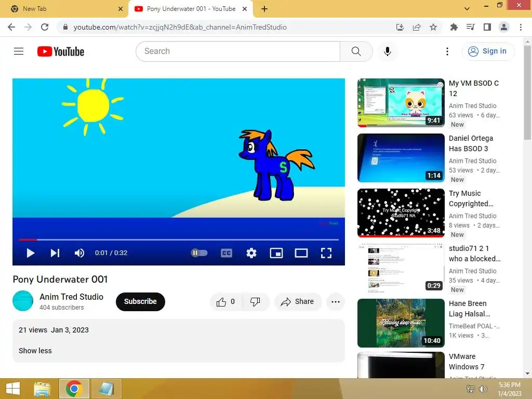Open the notepad-like app in taskbar

pyautogui.click(x=106, y=389)
